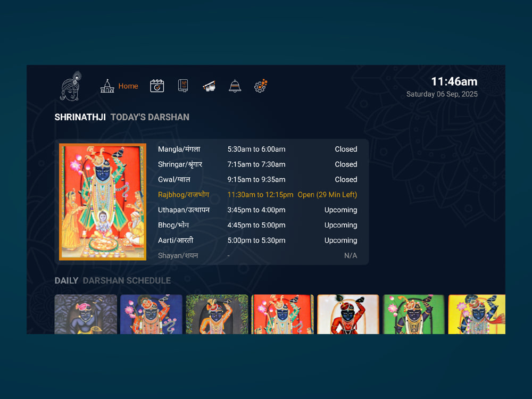Click the date Saturday 06 Sep, 2025
Viewport: 532px width, 399px height.
(x=442, y=94)
